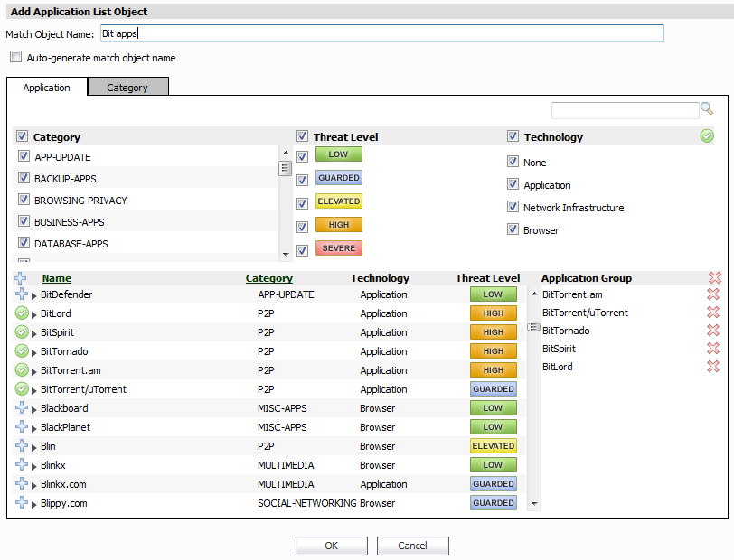Uncheck the BUSINESS-APPS category
This screenshot has width=734, height=560.
24,221
